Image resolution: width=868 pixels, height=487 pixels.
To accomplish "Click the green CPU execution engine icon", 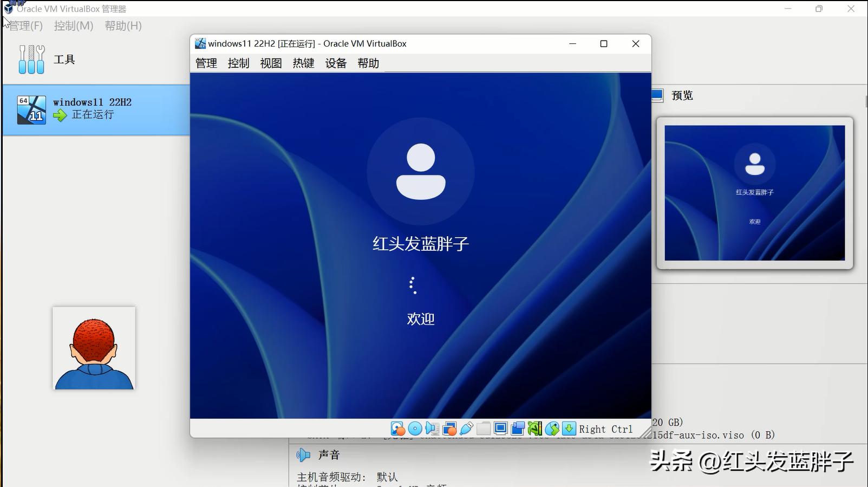I will pos(535,429).
